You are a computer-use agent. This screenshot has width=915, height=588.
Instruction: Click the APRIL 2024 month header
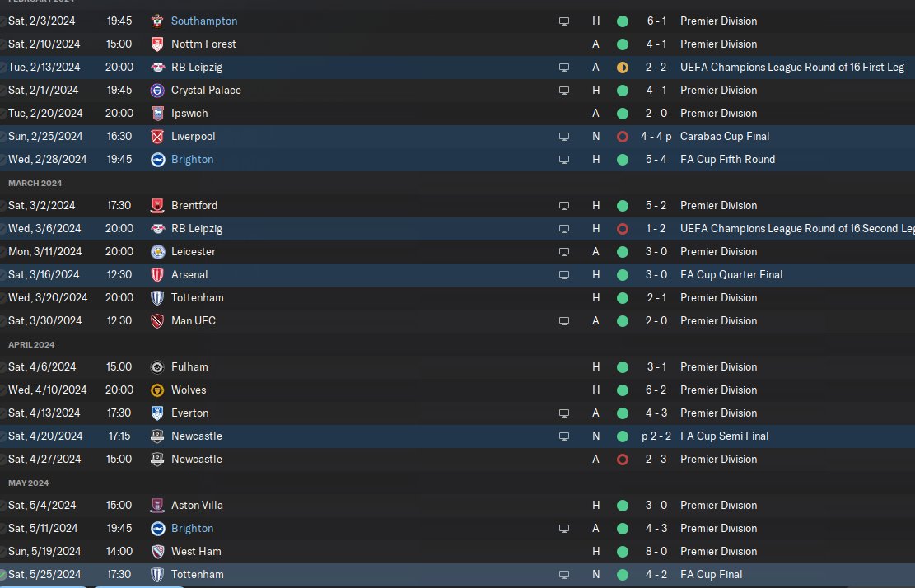point(31,345)
